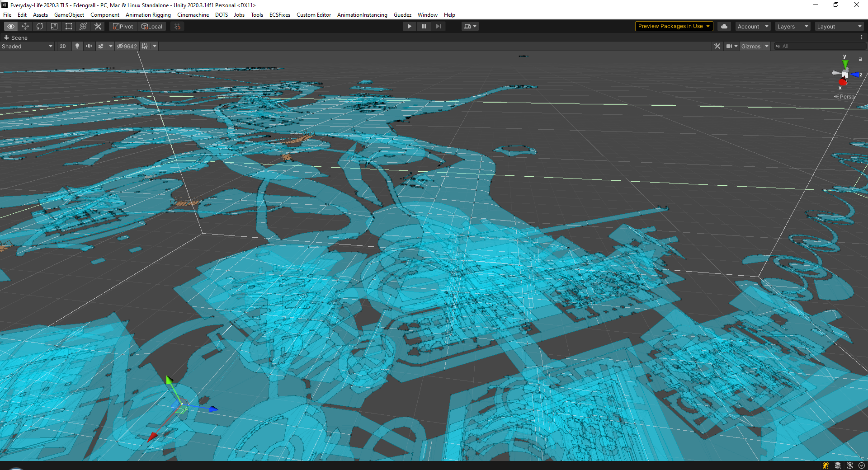The height and width of the screenshot is (470, 868).
Task: Open the Layout dropdown
Action: 839,26
